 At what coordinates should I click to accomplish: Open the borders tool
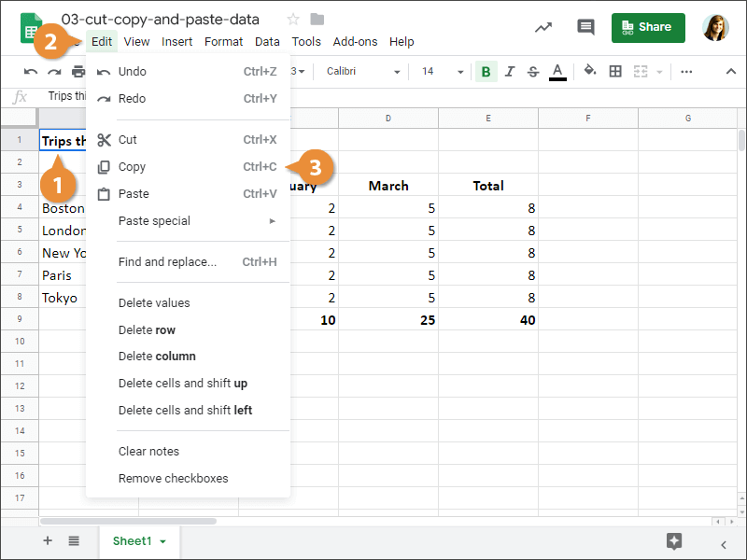coord(615,71)
